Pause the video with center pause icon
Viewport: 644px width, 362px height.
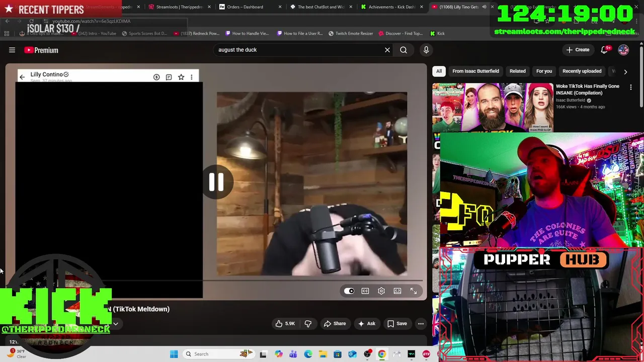(216, 182)
